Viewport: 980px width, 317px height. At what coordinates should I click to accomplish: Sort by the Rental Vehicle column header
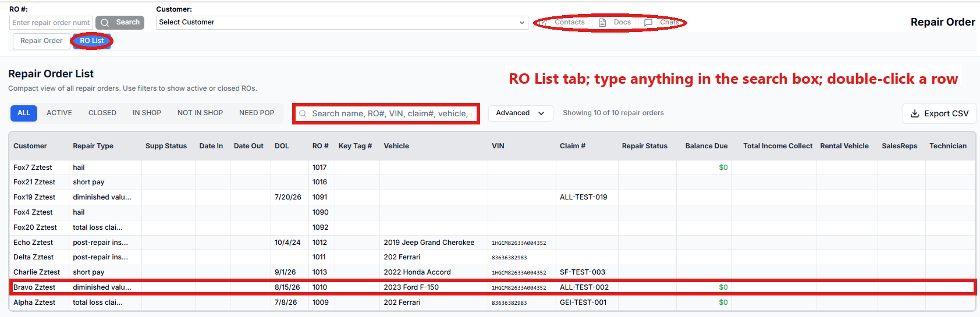844,146
